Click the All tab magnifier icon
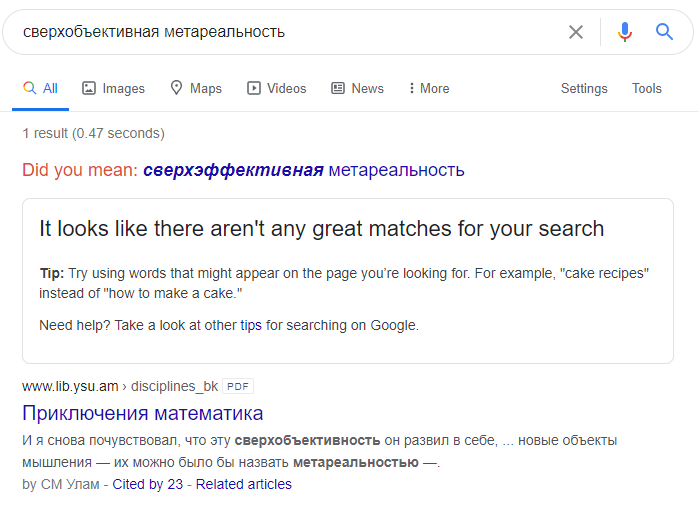This screenshot has width=699, height=528. [x=29, y=88]
